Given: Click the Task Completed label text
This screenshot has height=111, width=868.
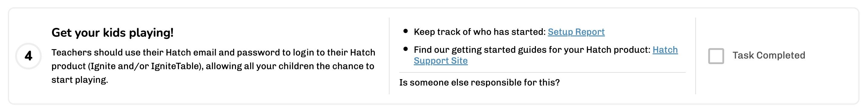Looking at the screenshot, I should click(768, 55).
